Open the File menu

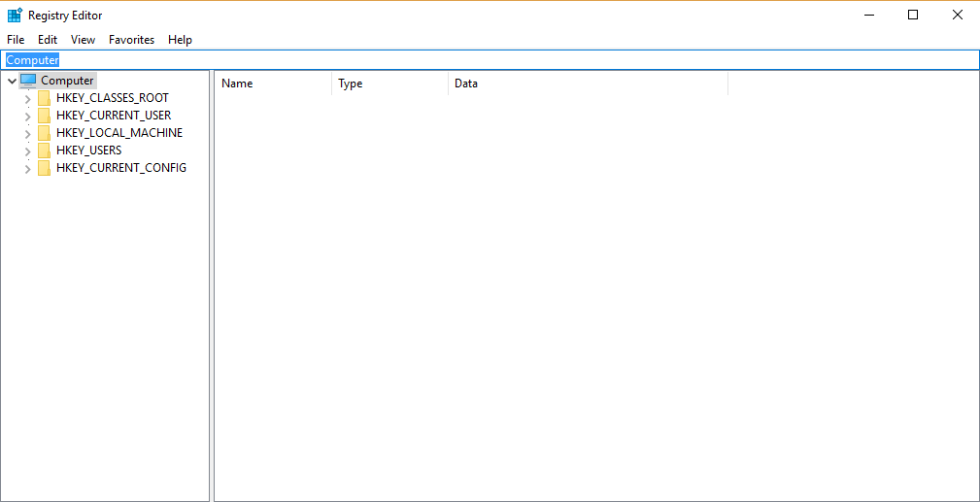16,40
